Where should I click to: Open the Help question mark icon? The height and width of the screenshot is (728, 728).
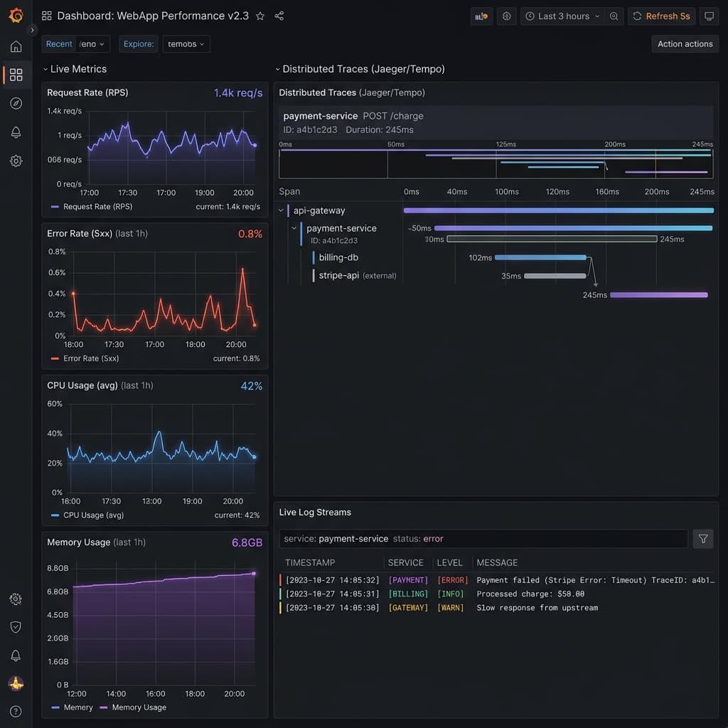[x=16, y=711]
